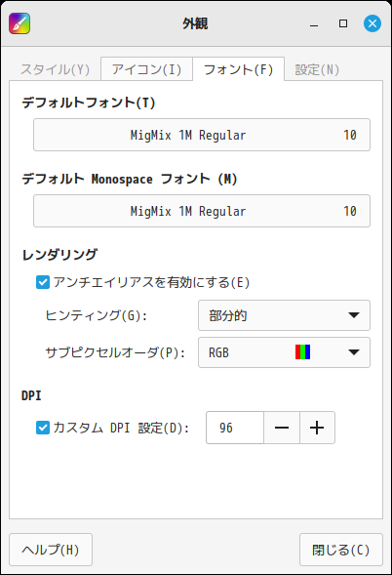The width and height of the screenshot is (392, 575).
Task: Toggle カスタム DPI 設定 checkbox
Action: [43, 428]
